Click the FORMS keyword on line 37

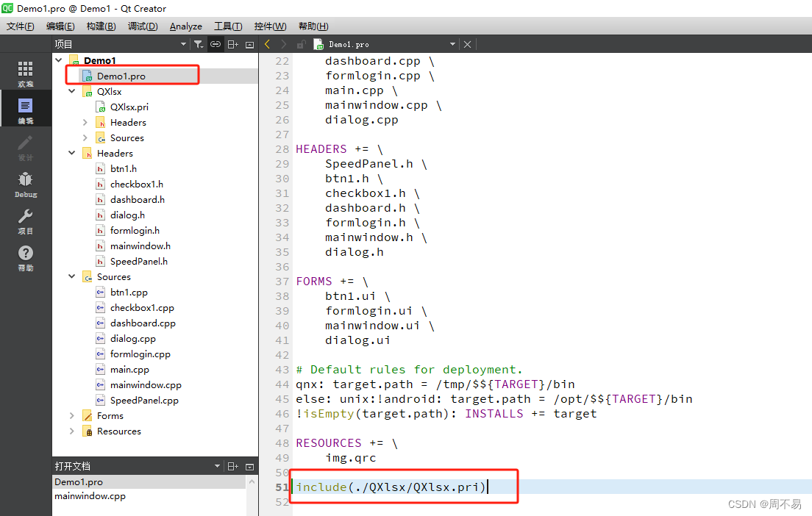tap(314, 282)
